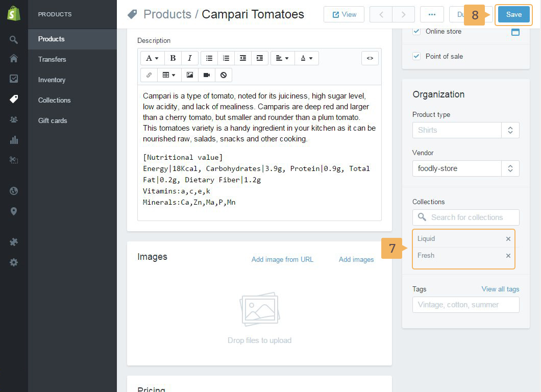Expand the insert table dropdown
The image size is (541, 392).
pyautogui.click(x=169, y=75)
